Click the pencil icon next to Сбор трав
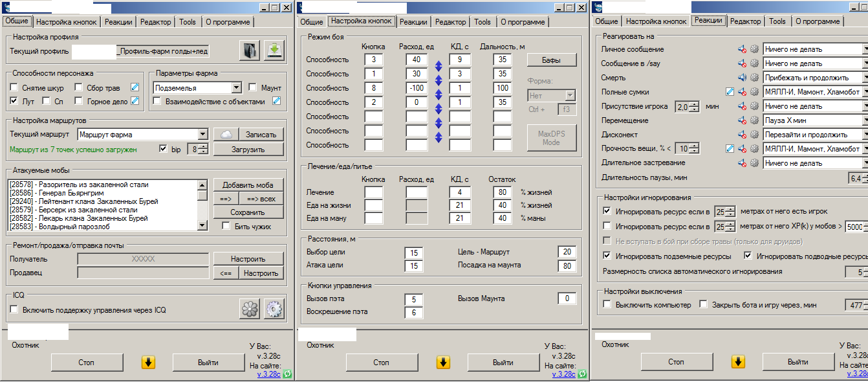This screenshot has width=868, height=382. (x=135, y=87)
